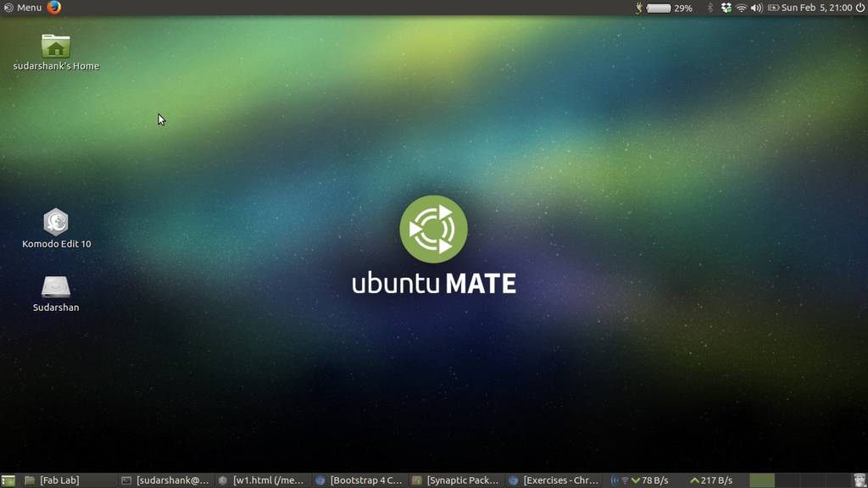Open the power session menu icon
Image resolution: width=868 pixels, height=488 pixels.
click(860, 8)
